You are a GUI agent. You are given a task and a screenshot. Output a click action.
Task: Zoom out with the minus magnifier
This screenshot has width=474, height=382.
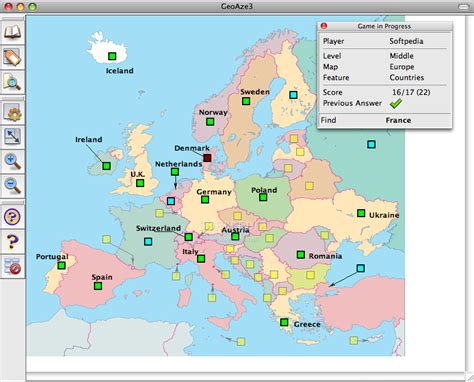pos(12,185)
